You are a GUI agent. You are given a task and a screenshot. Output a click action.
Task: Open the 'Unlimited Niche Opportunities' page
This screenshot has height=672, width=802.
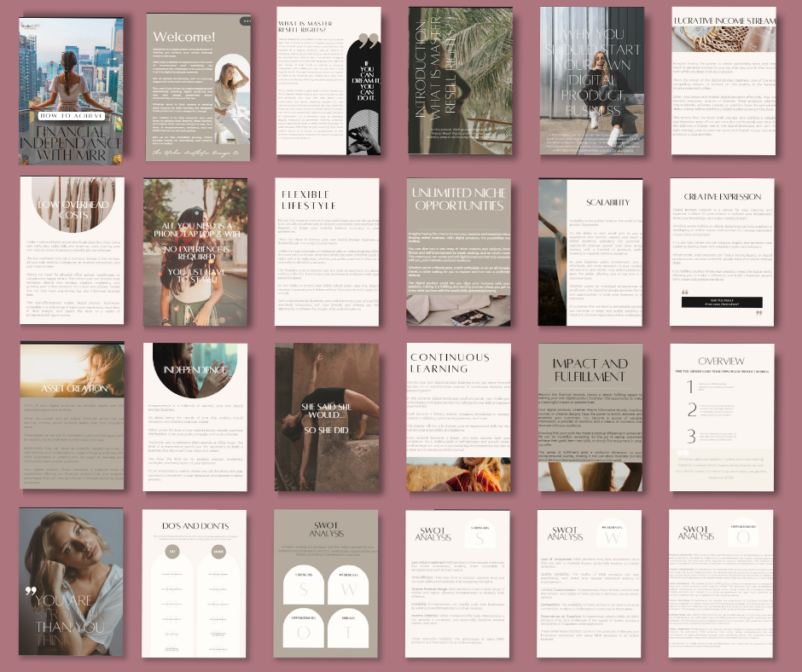click(458, 251)
